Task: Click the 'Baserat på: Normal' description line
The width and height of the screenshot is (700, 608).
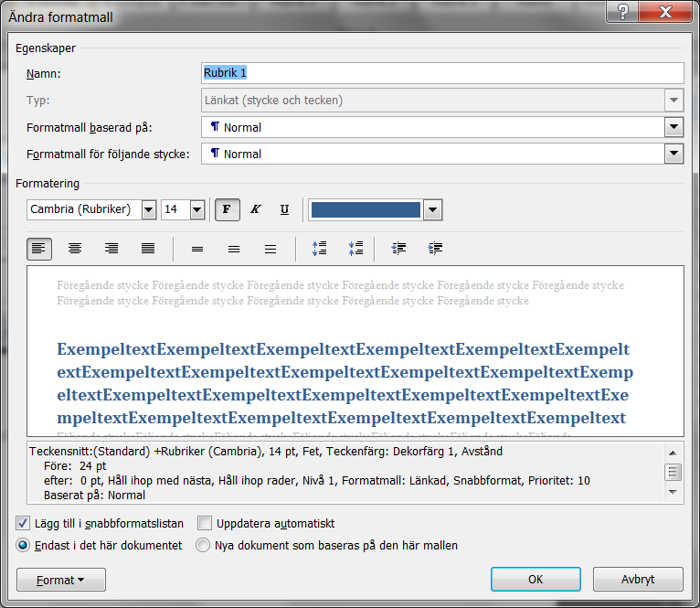Action: pos(94,495)
